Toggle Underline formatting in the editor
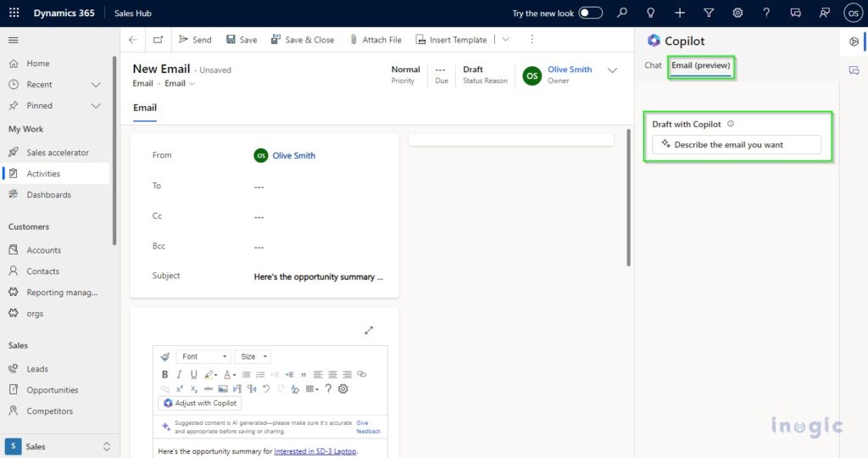The height and width of the screenshot is (458, 868). 193,374
